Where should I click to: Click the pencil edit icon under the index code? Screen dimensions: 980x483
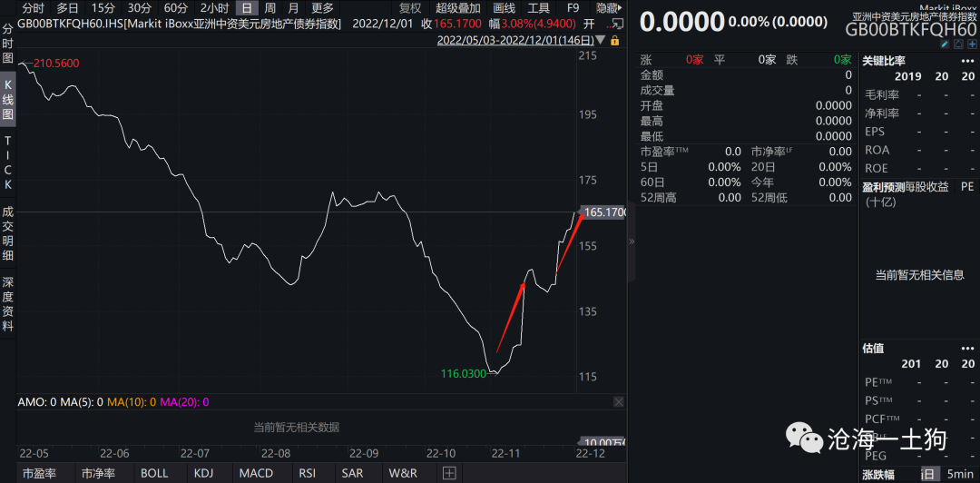[x=946, y=44]
